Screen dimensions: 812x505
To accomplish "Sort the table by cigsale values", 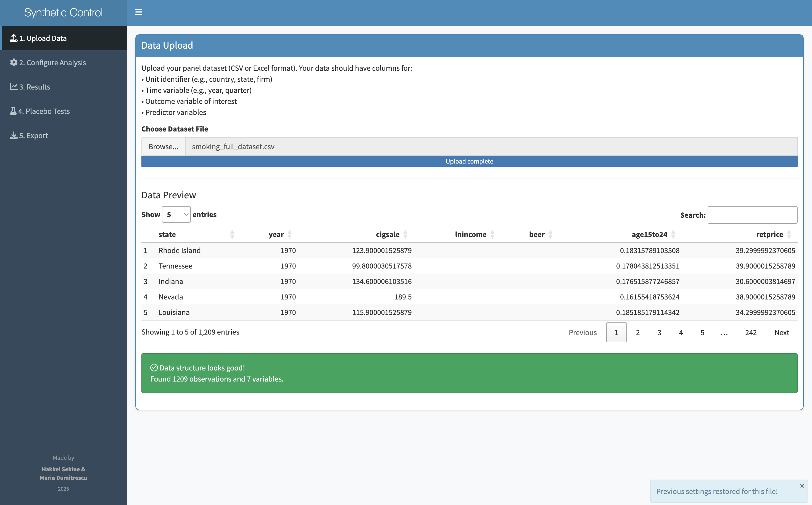I will click(x=405, y=234).
